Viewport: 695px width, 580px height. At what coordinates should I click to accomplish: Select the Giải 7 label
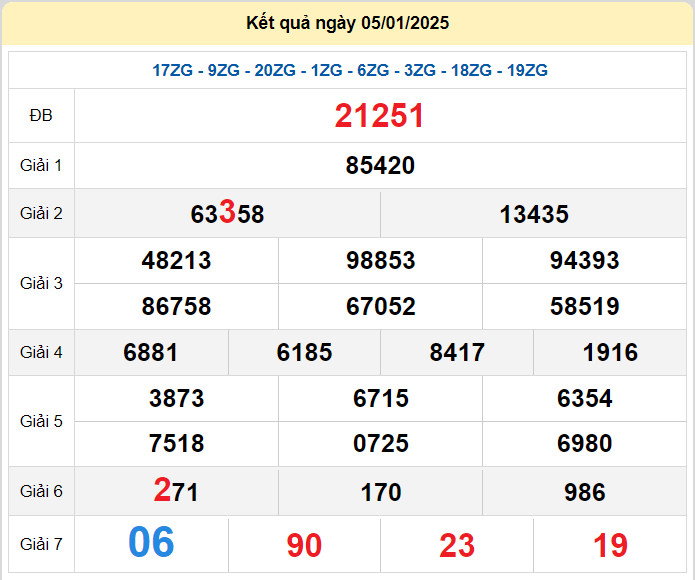click(x=41, y=544)
